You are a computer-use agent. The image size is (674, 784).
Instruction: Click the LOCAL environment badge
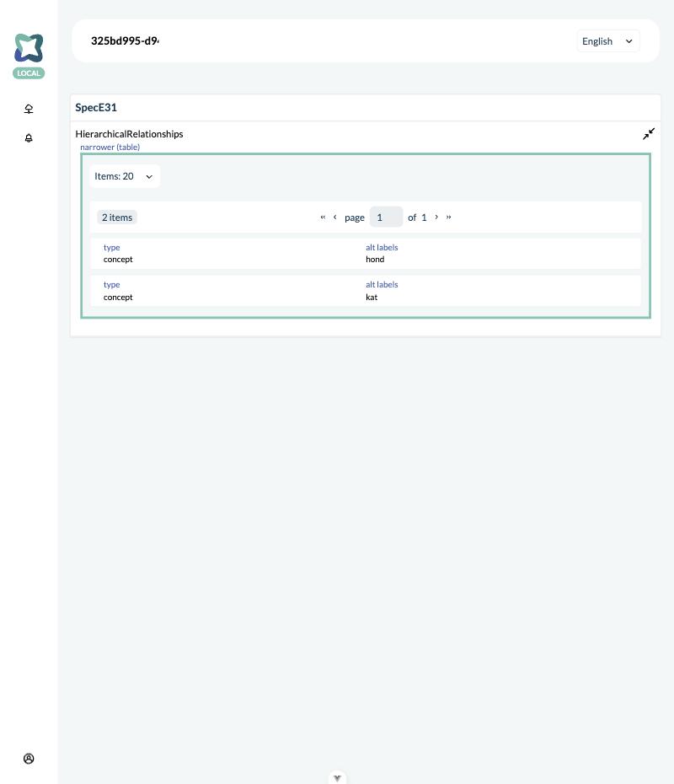click(29, 73)
